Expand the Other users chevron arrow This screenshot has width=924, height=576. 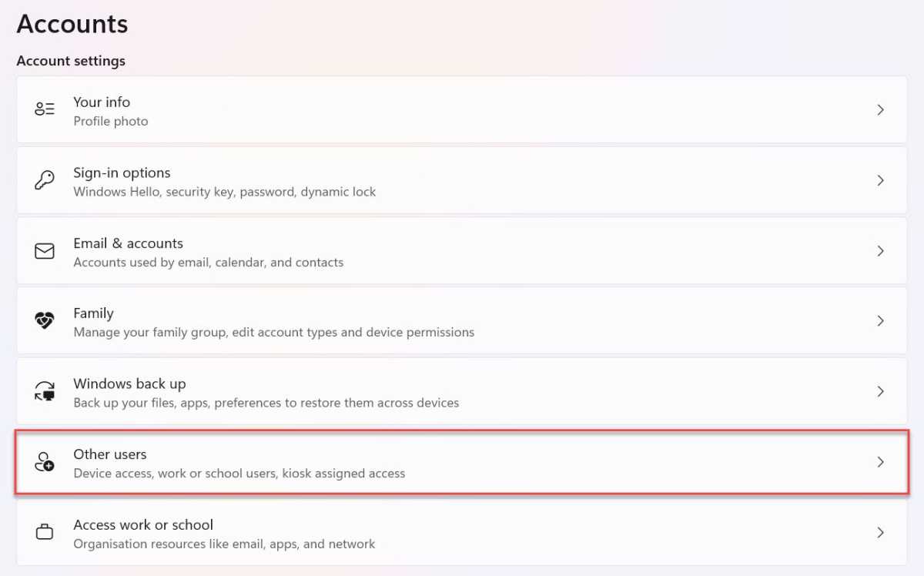pyautogui.click(x=881, y=462)
